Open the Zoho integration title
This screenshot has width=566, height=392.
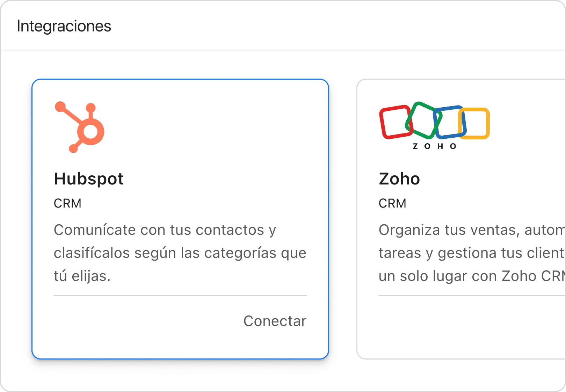(399, 179)
